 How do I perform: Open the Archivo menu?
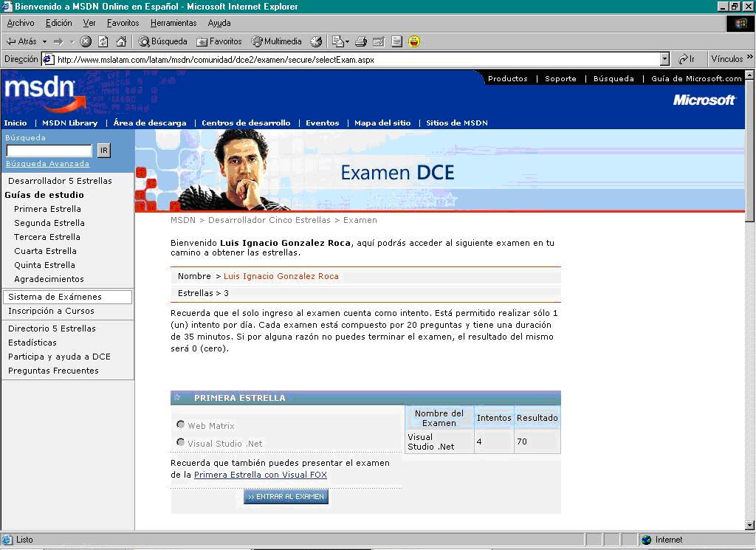(x=20, y=23)
